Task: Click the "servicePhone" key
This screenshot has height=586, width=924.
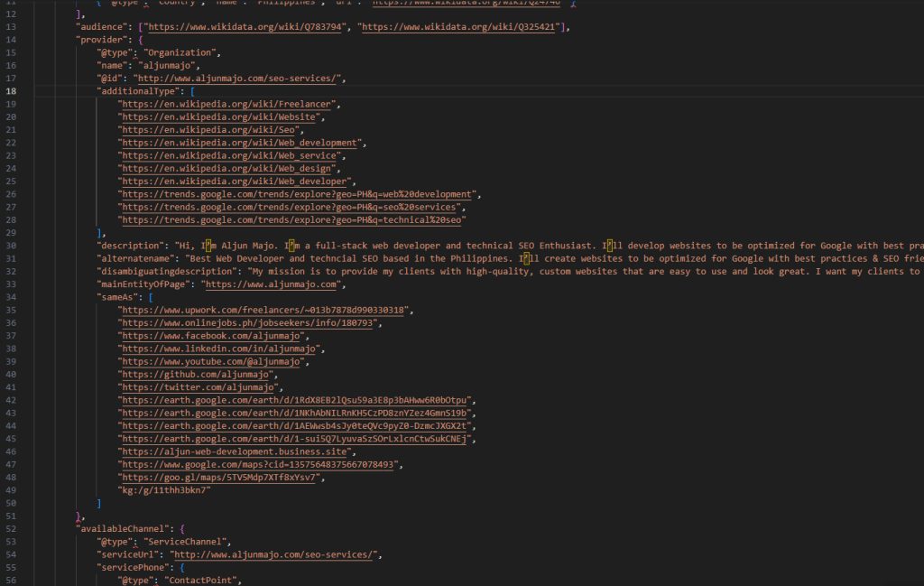Action: (134, 568)
